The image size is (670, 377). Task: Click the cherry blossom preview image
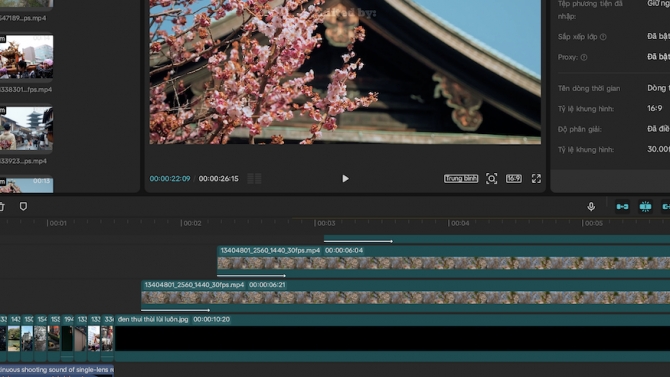click(345, 72)
